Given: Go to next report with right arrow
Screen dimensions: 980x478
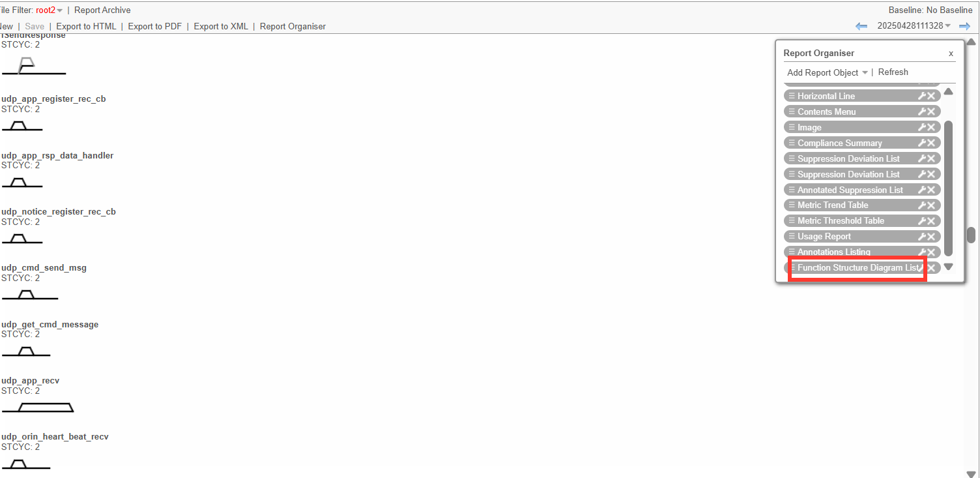Looking at the screenshot, I should (965, 26).
